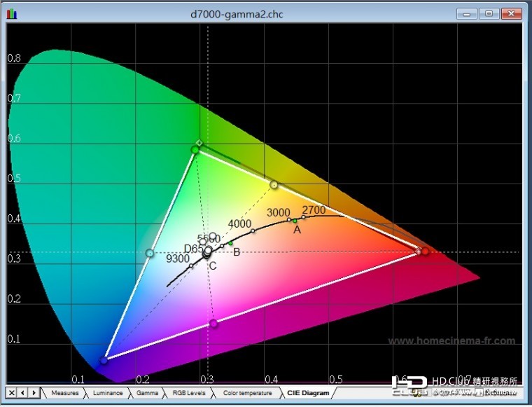Open the Gamma tab
Viewport: 532px width, 407px height.
point(148,393)
